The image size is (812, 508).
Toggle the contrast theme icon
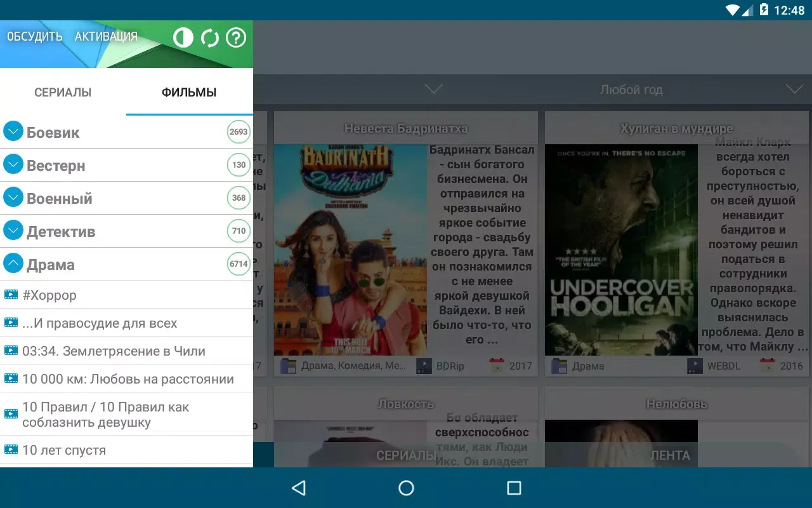coord(183,38)
